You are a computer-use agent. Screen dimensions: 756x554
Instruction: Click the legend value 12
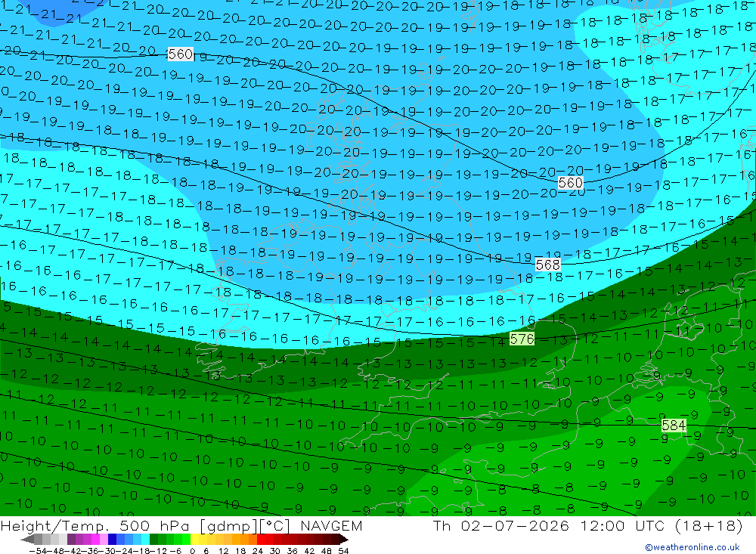click(224, 551)
